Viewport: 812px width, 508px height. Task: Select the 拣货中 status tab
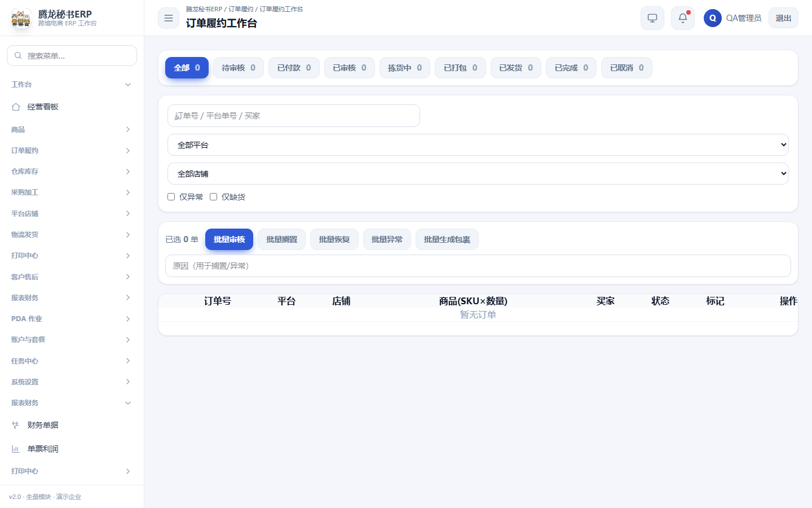click(x=405, y=68)
